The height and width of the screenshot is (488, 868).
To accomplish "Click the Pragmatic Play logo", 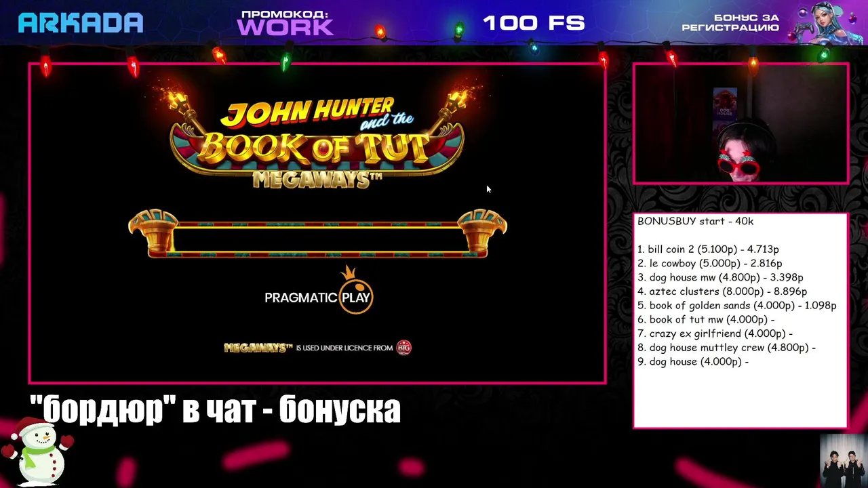I will click(x=318, y=291).
